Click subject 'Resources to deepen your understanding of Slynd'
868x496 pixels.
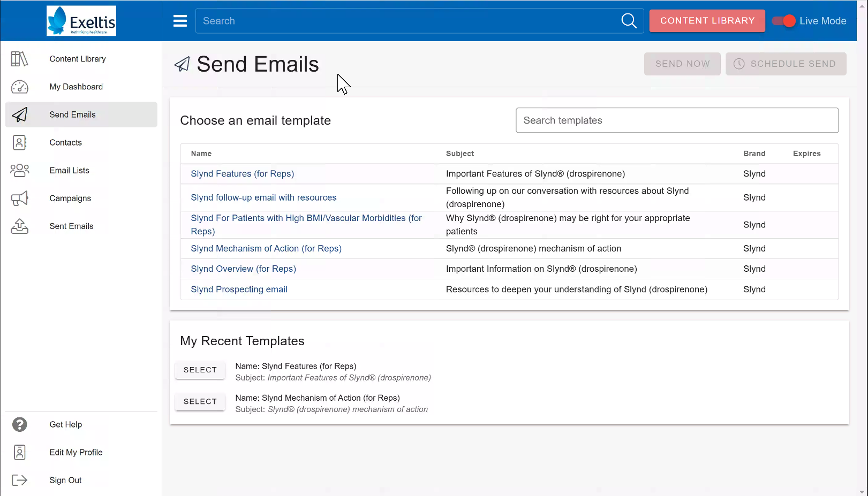click(576, 289)
